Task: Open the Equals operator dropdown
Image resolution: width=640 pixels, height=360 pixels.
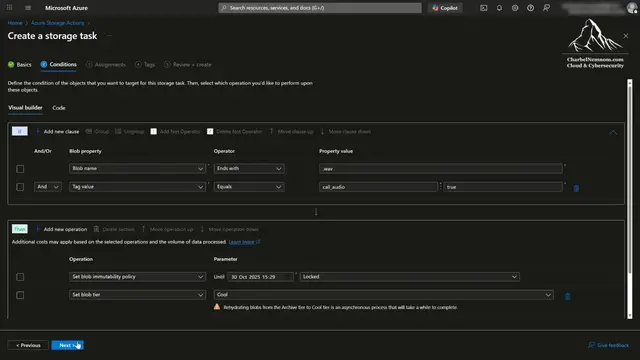Action: pos(249,187)
